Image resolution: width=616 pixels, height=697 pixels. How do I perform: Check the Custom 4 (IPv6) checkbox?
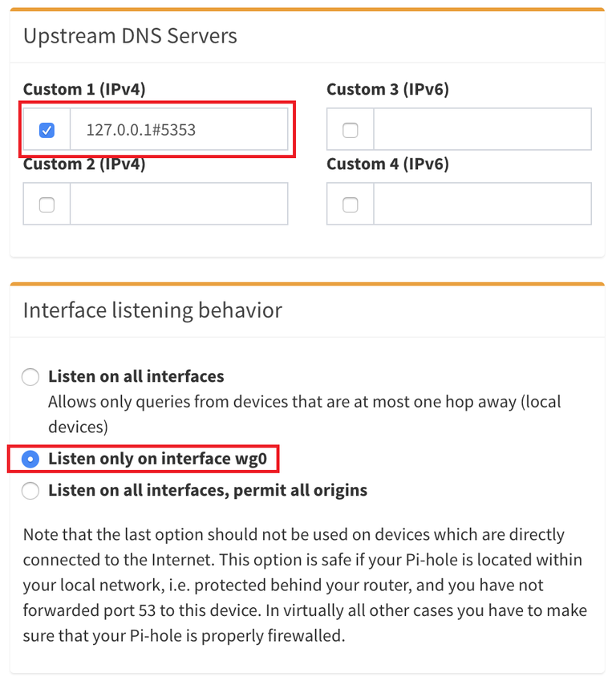[x=350, y=203]
